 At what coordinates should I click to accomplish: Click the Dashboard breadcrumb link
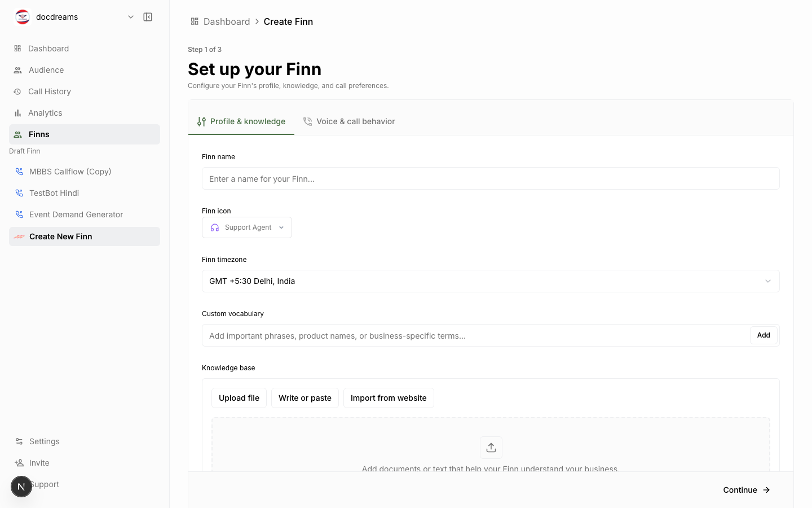pyautogui.click(x=227, y=21)
